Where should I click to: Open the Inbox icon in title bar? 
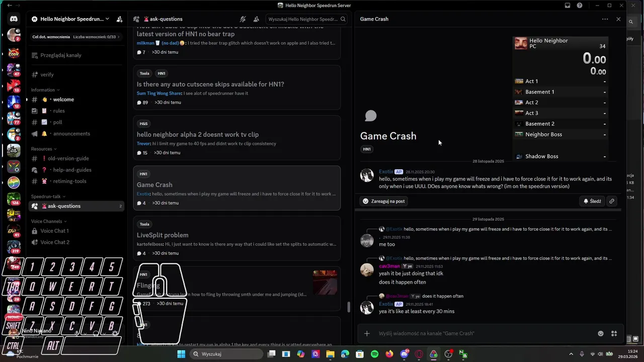(568, 5)
